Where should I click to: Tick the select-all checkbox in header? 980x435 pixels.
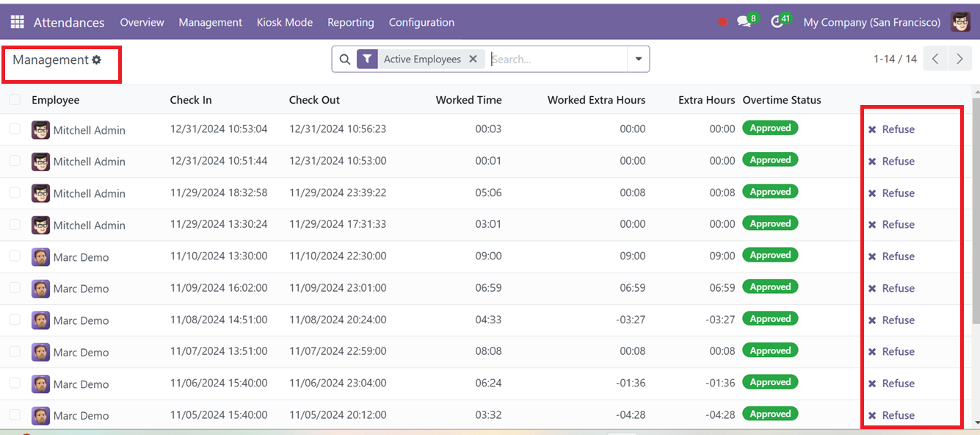pos(15,100)
